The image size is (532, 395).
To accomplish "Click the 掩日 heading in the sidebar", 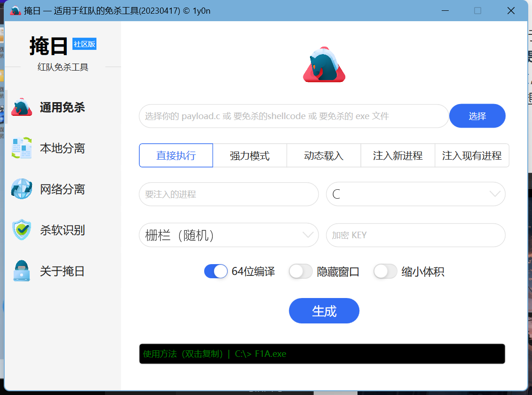I will click(x=48, y=46).
